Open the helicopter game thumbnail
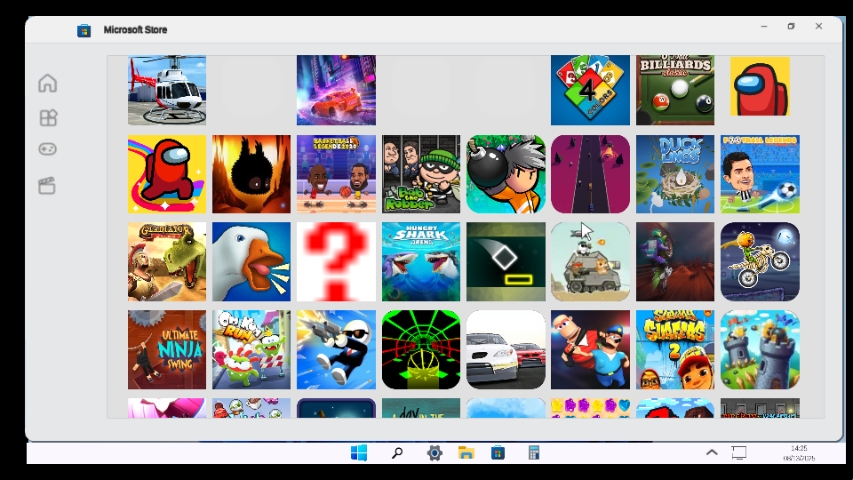Viewport: 853px width, 480px height. pos(167,90)
